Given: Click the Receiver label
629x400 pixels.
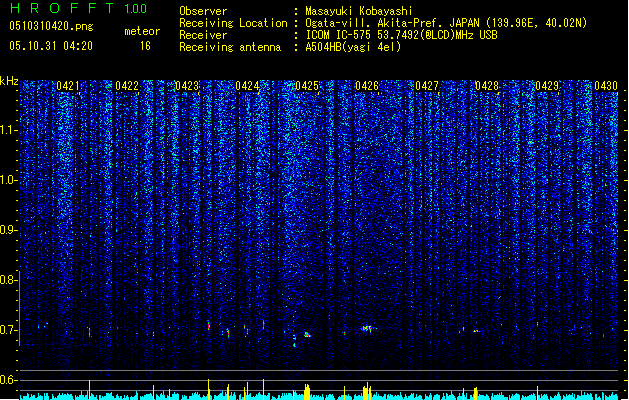Looking at the screenshot, I should (203, 35).
